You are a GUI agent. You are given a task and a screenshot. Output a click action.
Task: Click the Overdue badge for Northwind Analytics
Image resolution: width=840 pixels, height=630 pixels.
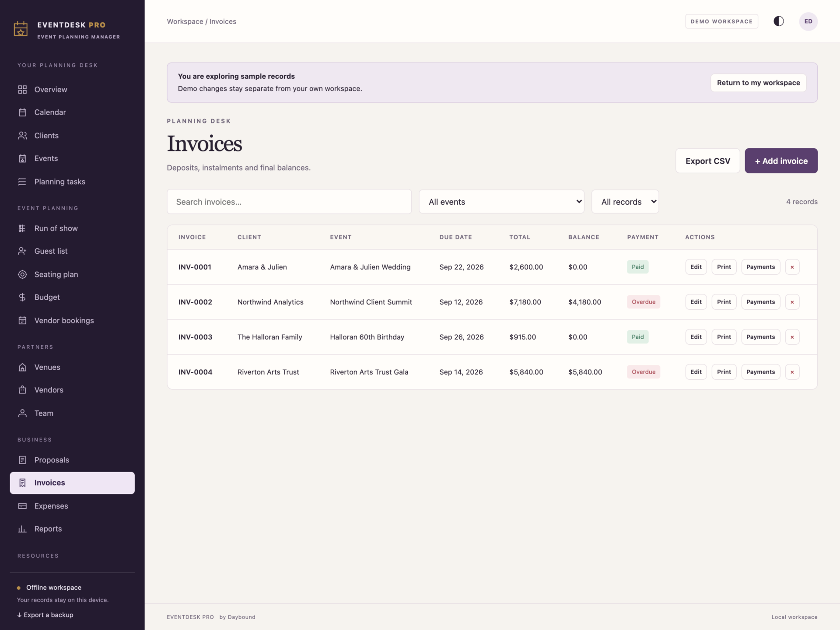[644, 302]
